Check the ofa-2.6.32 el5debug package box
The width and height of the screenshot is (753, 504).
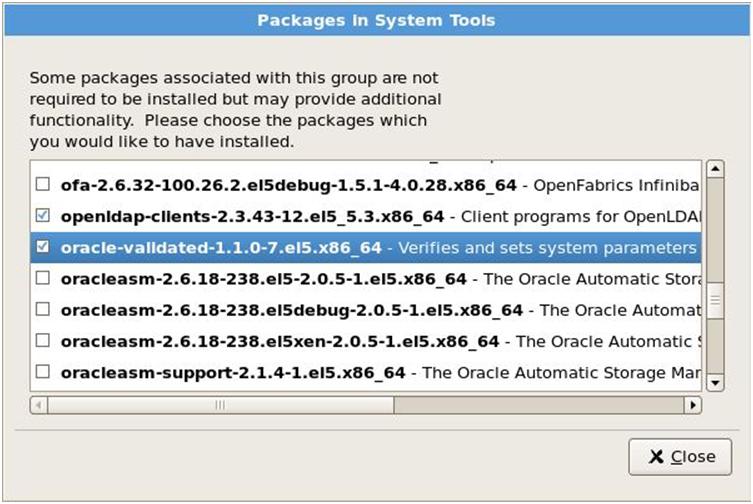(x=43, y=184)
